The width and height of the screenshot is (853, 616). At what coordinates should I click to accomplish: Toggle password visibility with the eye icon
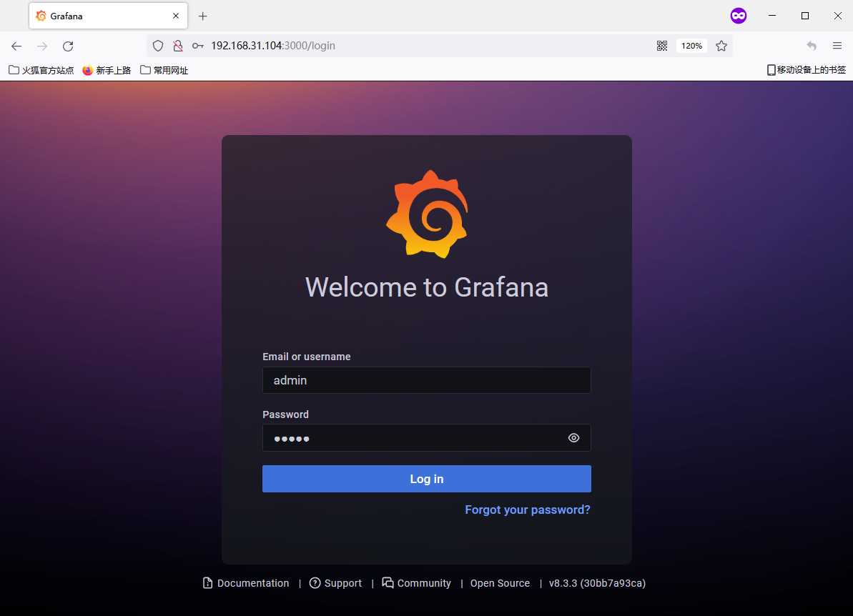573,438
